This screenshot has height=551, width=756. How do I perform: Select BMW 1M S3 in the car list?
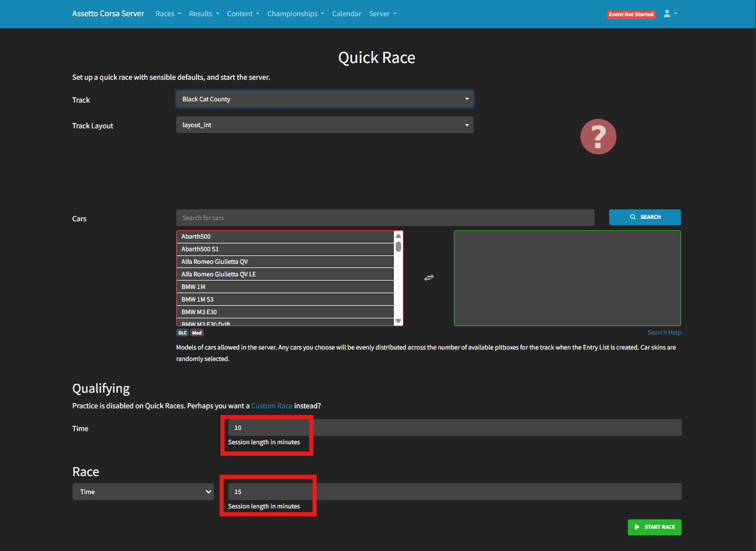[285, 299]
